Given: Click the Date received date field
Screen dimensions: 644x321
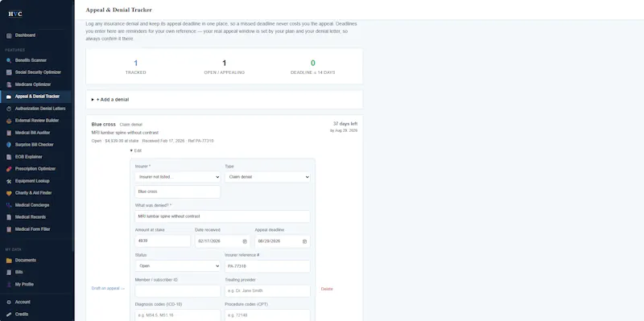Looking at the screenshot, I should click(223, 241).
